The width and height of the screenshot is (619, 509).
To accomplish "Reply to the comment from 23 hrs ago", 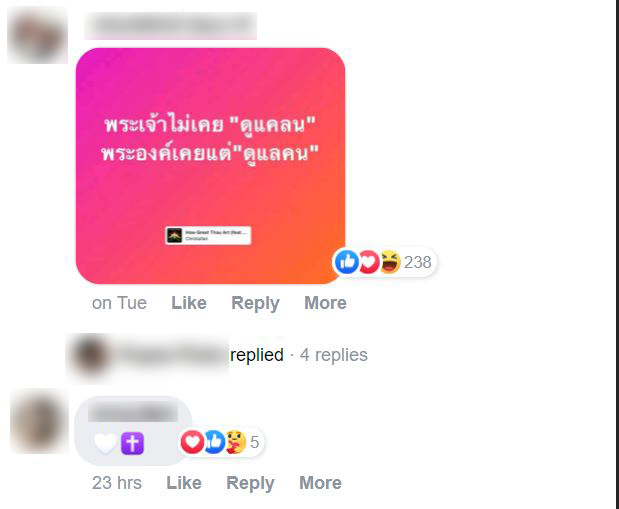I will click(x=250, y=483).
